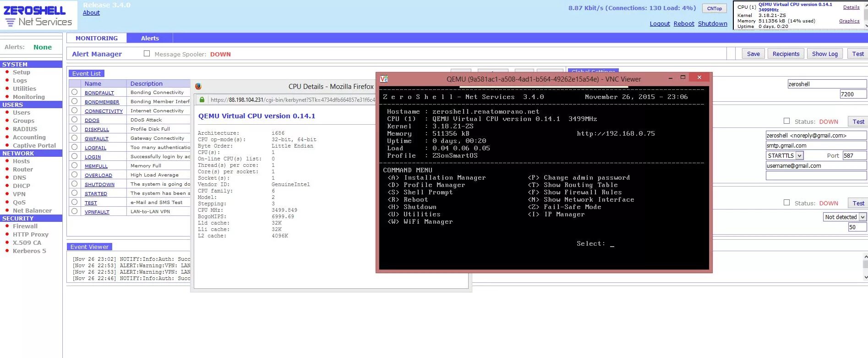Click the Logout link
The width and height of the screenshot is (868, 358).
tap(660, 23)
